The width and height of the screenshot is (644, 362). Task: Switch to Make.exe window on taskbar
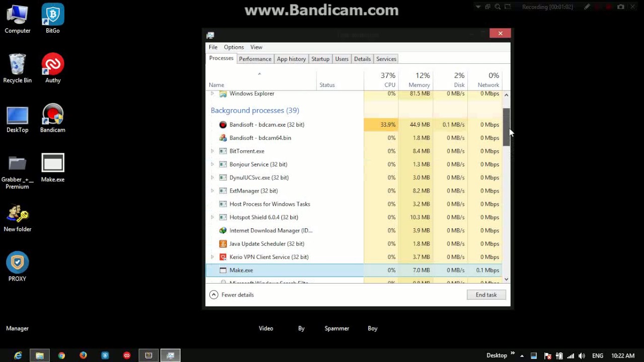148,355
